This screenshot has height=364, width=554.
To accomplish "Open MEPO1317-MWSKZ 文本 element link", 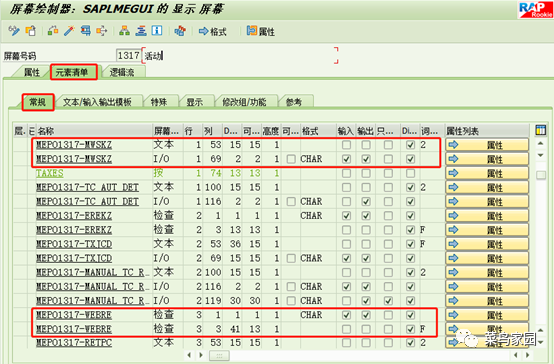I will [x=74, y=145].
